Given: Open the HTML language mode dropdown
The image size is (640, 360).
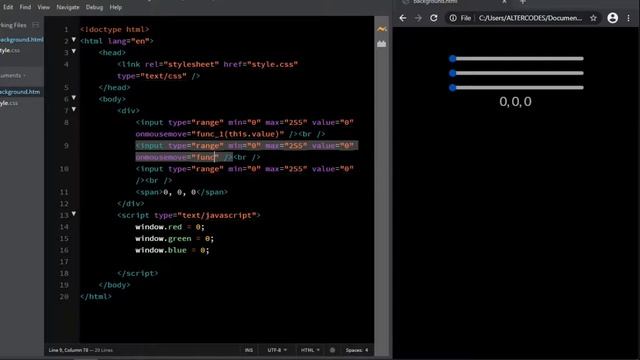Looking at the screenshot, I should [x=310, y=350].
